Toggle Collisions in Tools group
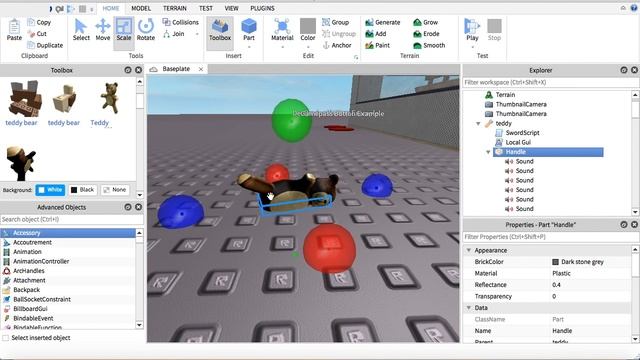 point(180,22)
